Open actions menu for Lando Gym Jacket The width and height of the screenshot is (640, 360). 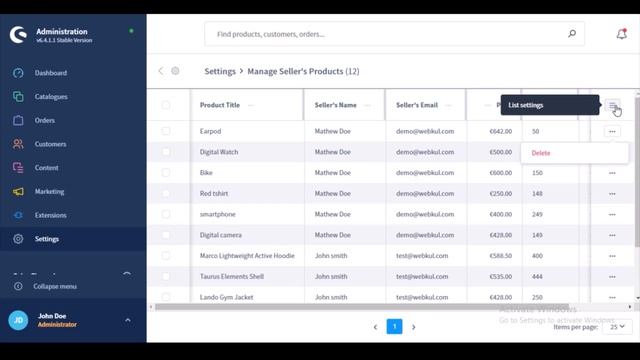(x=612, y=298)
